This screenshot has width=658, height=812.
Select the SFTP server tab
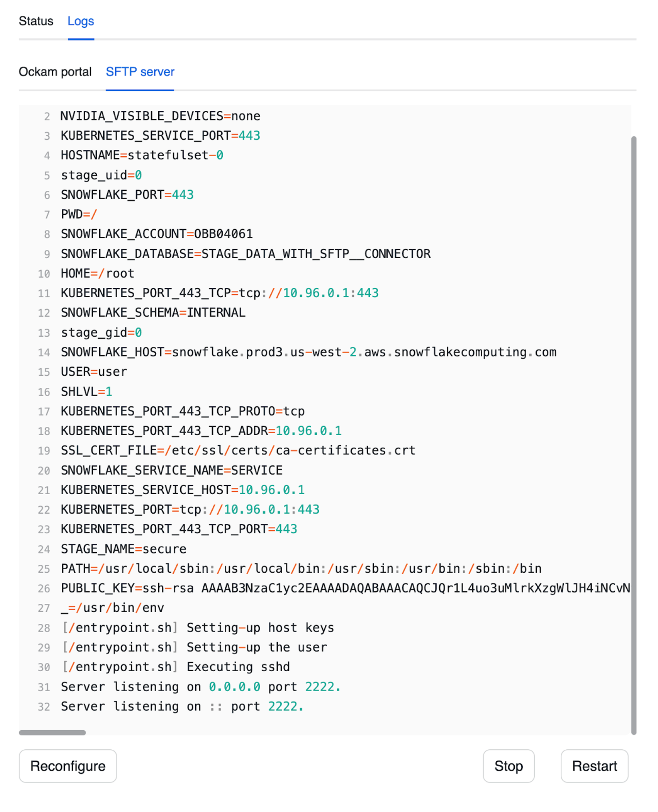140,72
